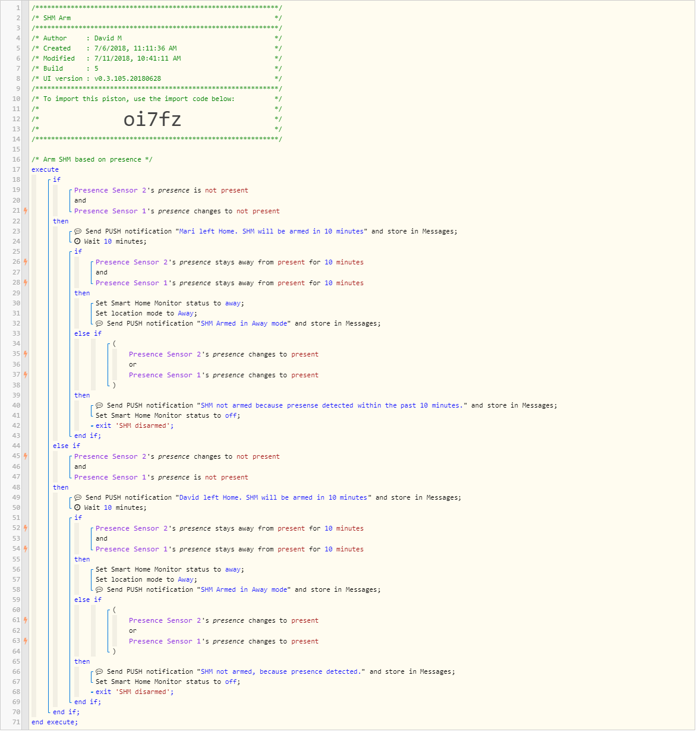Viewport: 700px width, 735px height.
Task: Click "Presence Sensor 1's presence changes to present" on line 37
Action: [223, 376]
